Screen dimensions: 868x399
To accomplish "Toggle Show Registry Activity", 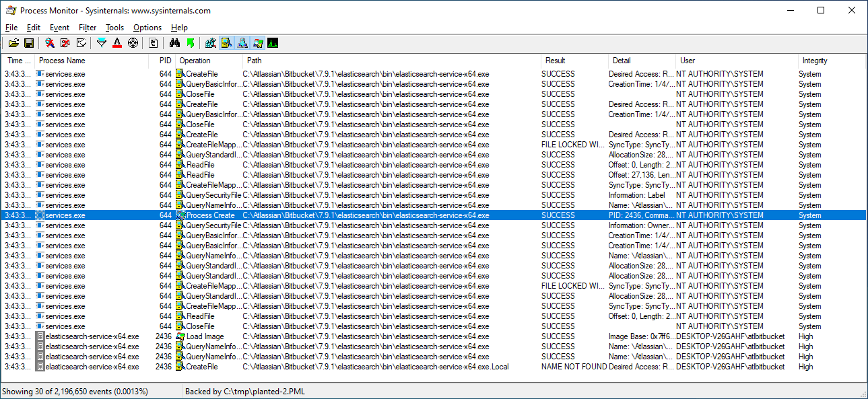I will 211,43.
